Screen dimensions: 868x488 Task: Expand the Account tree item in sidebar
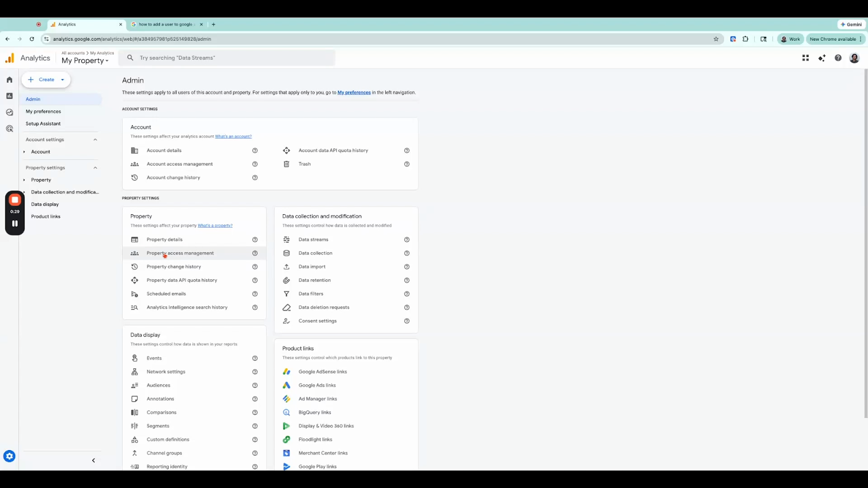point(24,152)
